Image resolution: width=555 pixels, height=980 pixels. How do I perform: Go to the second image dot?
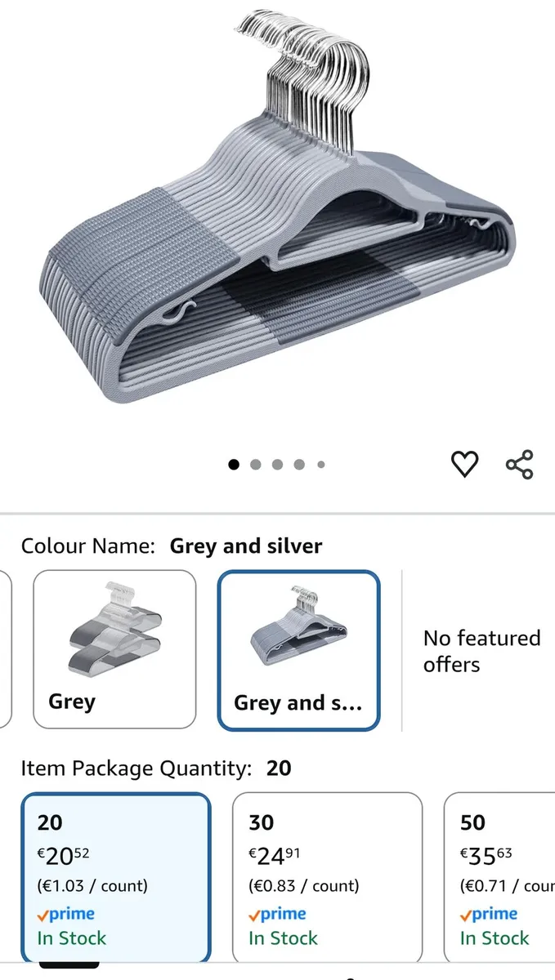point(256,464)
